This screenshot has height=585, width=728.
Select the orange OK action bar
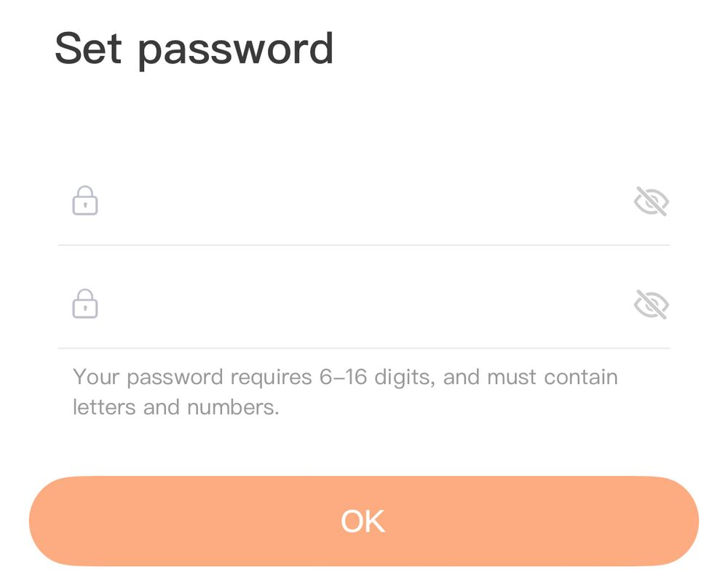coord(363,521)
